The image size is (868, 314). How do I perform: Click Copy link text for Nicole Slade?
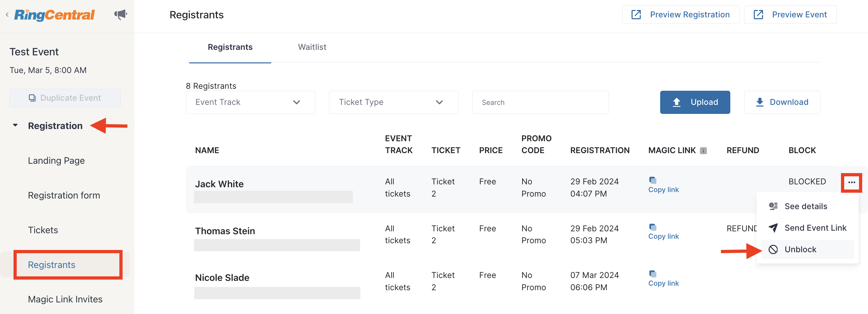click(x=663, y=283)
